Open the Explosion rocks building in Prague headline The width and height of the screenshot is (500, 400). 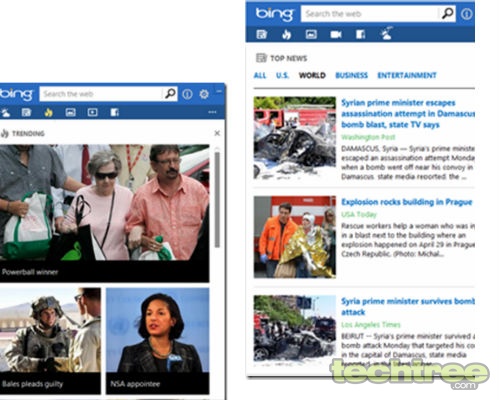[x=407, y=202]
